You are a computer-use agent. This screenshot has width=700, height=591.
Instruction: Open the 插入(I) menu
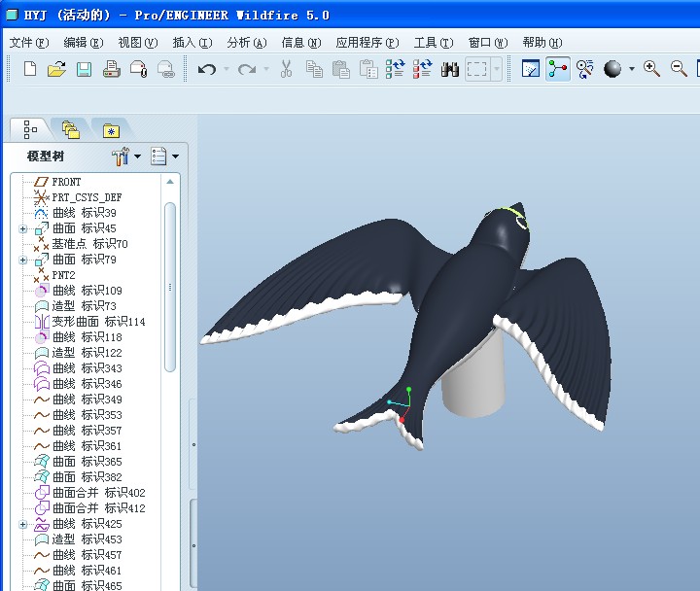tap(192, 43)
